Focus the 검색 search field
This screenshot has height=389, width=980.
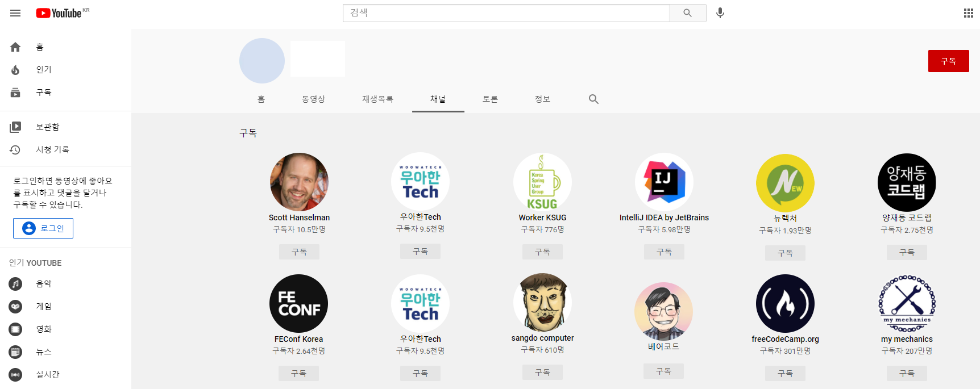click(506, 13)
